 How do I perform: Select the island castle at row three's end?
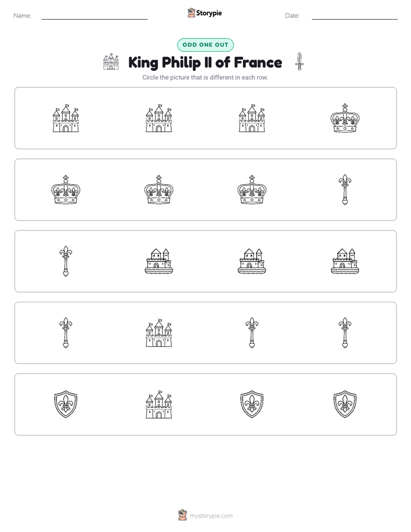coord(345,261)
